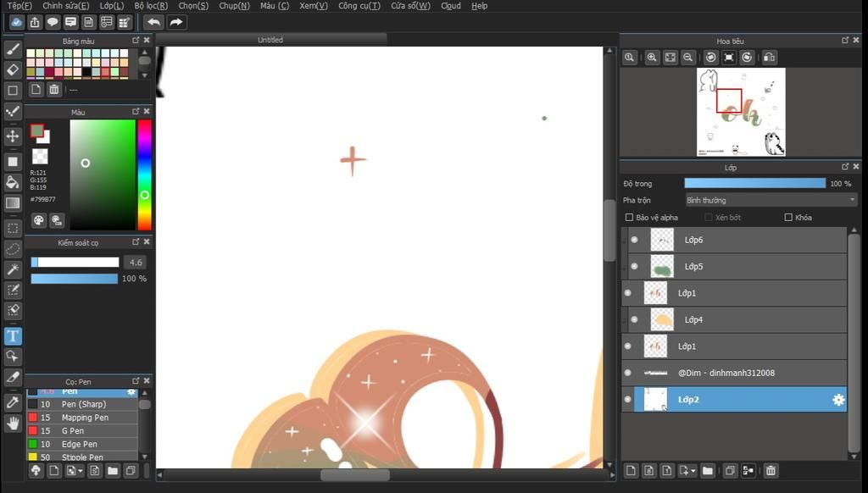This screenshot has width=868, height=493.
Task: Click the Redo arrow in top toolbar
Action: point(176,22)
